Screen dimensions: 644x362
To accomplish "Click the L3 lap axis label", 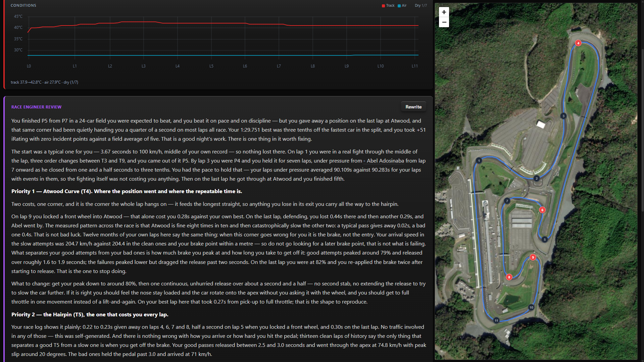I will (144, 66).
